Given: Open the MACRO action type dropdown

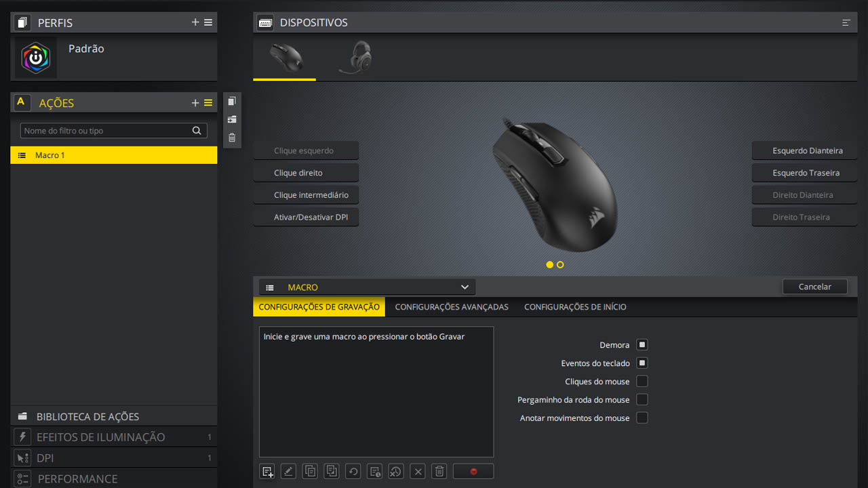Looking at the screenshot, I should click(x=367, y=287).
